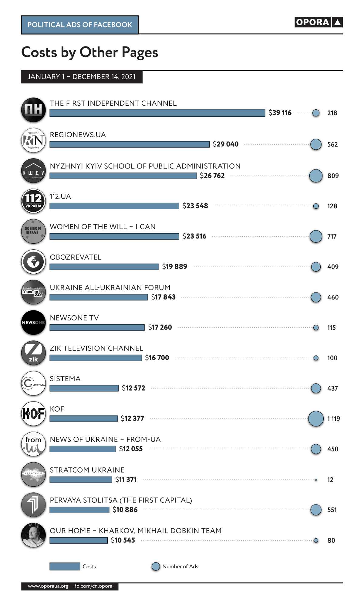Click the ZIK television channel logo

pos(33,353)
